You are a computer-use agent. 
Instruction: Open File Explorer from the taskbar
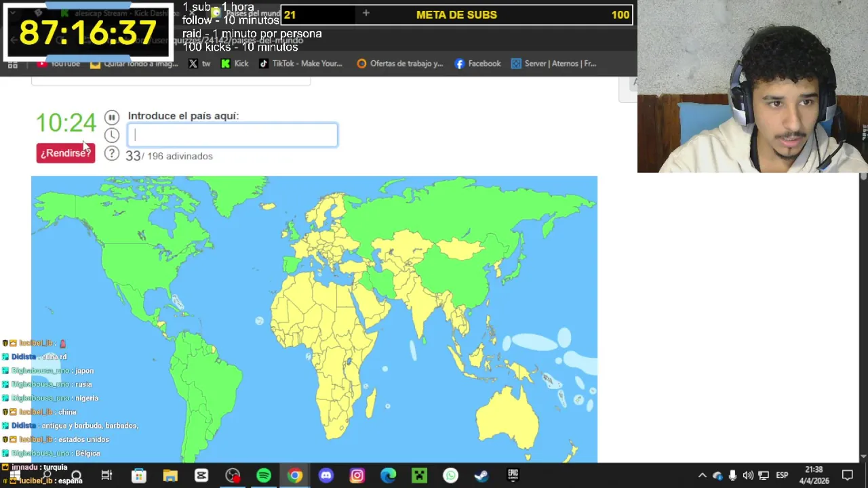[170, 476]
